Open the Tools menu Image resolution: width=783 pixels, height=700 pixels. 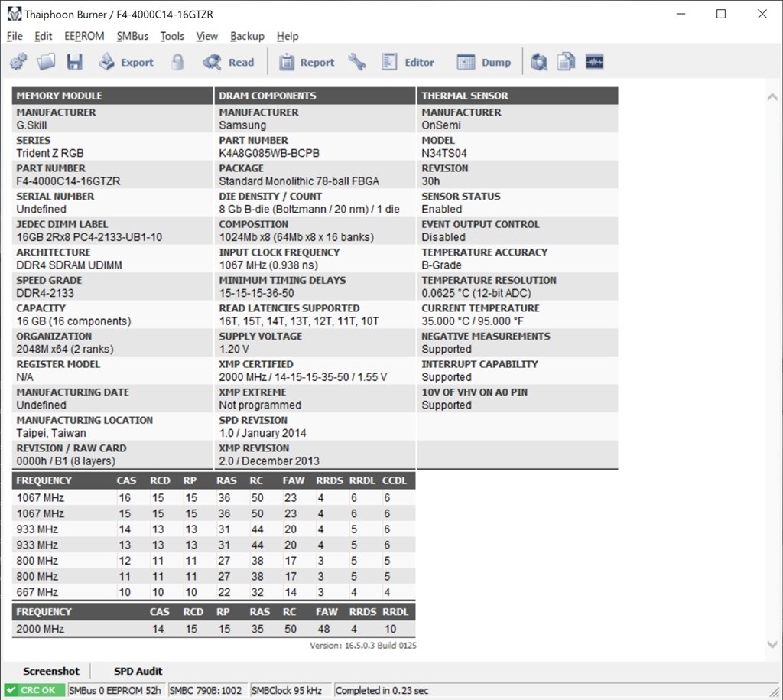[x=172, y=36]
